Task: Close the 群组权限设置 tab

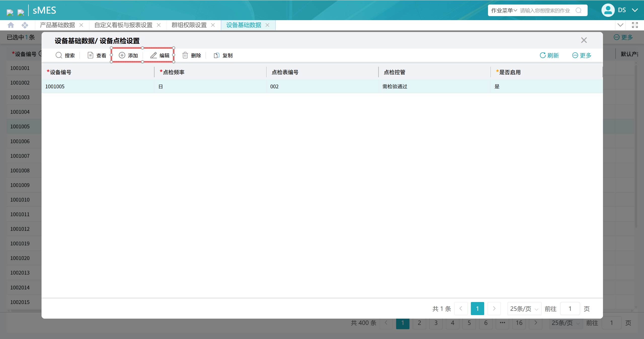Action: tap(213, 25)
